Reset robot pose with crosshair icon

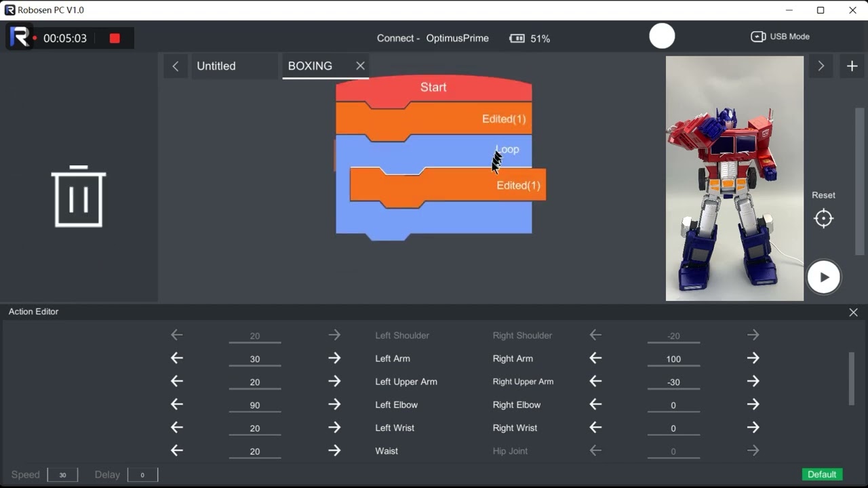(823, 218)
